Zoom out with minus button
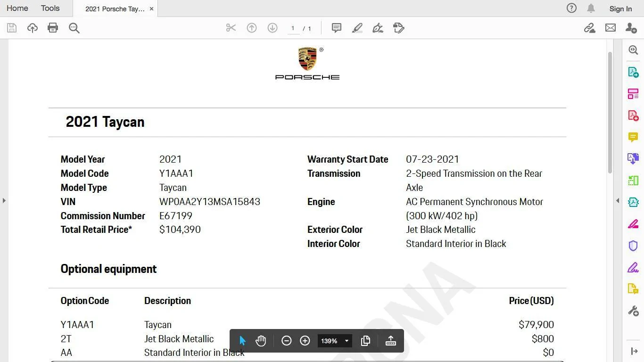The image size is (644, 362). [x=286, y=341]
